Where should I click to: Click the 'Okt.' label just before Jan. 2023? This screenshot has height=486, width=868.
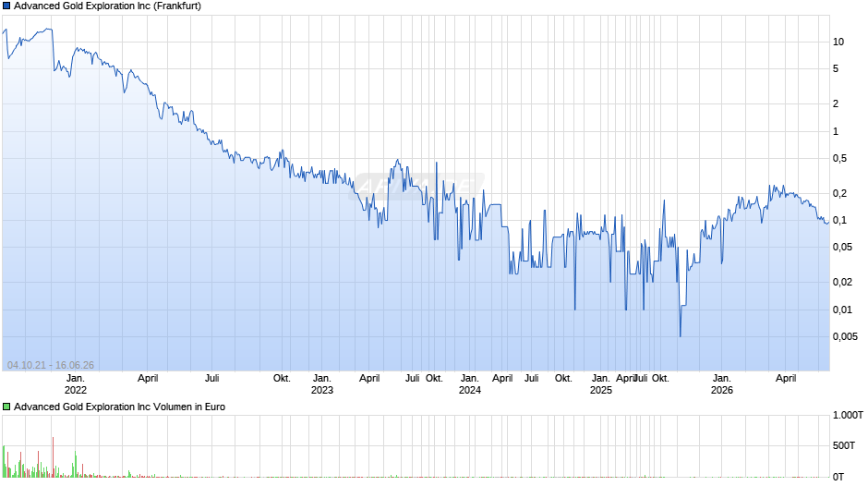(x=282, y=379)
